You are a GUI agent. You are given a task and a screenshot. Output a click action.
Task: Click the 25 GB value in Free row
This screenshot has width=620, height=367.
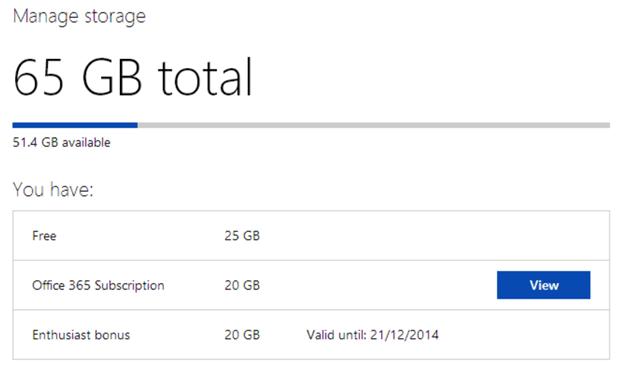pyautogui.click(x=242, y=236)
